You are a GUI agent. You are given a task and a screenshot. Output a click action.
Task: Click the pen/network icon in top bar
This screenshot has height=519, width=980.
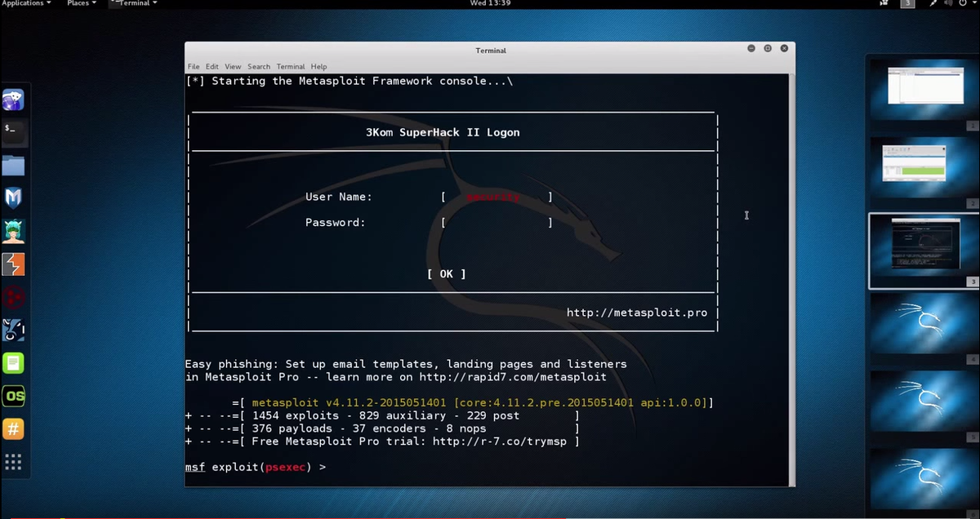[933, 3]
